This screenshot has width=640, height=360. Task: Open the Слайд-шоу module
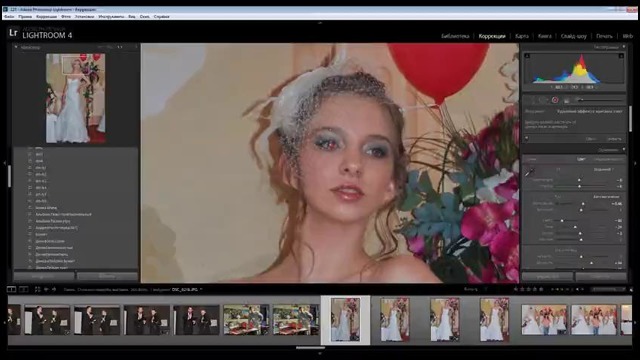(573, 36)
